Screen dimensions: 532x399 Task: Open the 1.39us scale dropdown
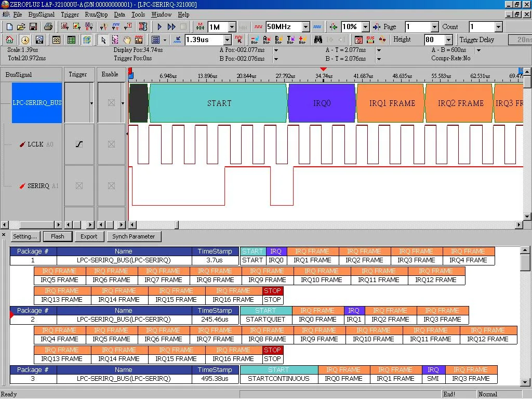[228, 39]
